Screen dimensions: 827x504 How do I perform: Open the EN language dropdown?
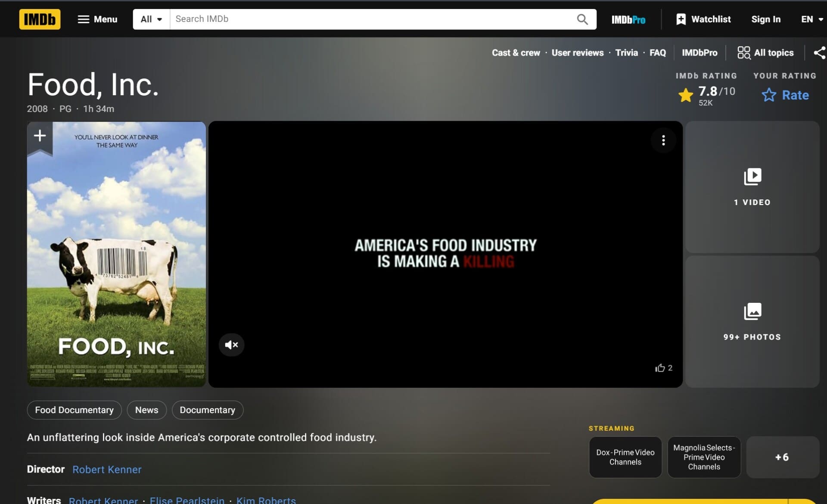(x=811, y=19)
